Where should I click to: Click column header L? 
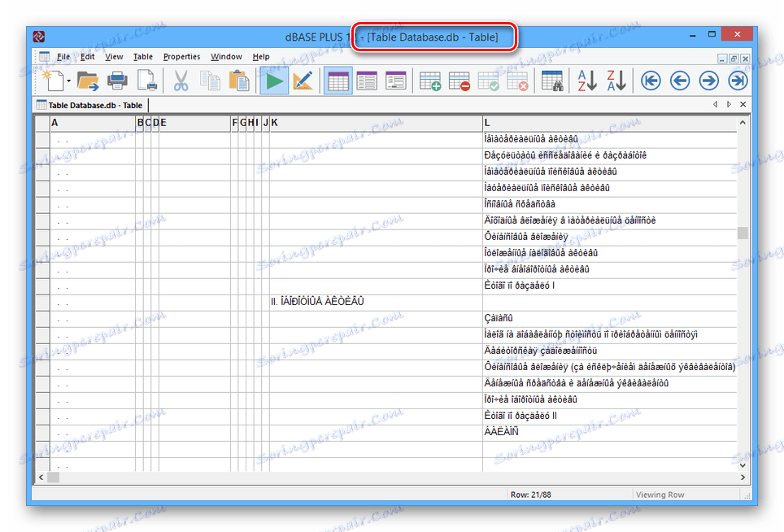coord(609,123)
